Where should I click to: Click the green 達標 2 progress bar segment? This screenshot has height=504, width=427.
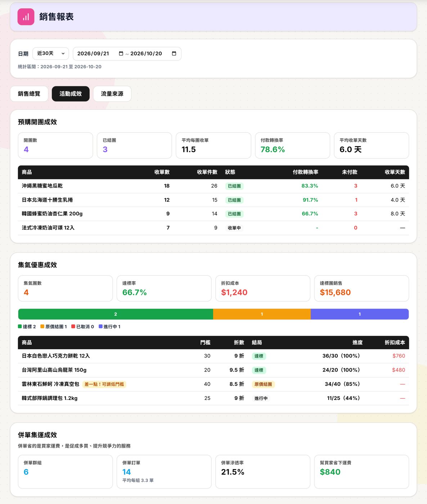click(x=116, y=314)
